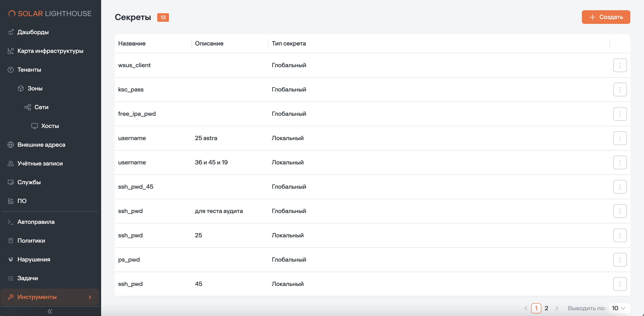Click the secrets count badge 13

(163, 17)
